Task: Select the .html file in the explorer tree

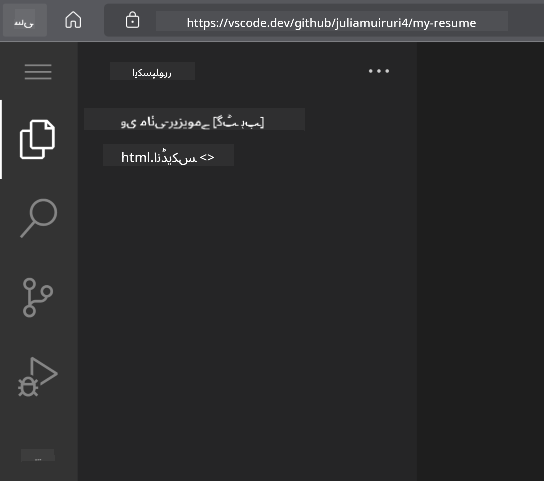Action: pos(168,155)
